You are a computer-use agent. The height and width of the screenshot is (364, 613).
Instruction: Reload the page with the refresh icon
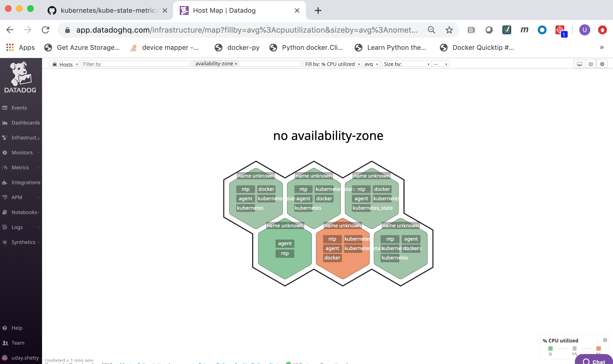[45, 30]
